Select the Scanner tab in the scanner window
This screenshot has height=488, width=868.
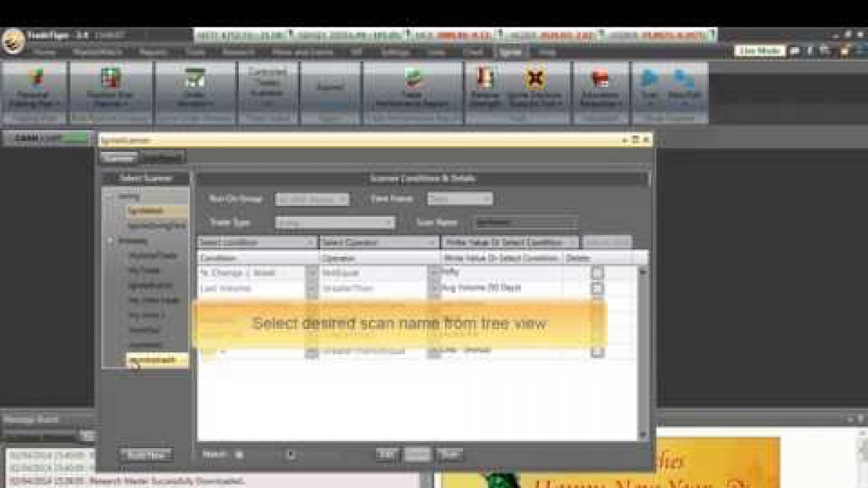pyautogui.click(x=119, y=156)
